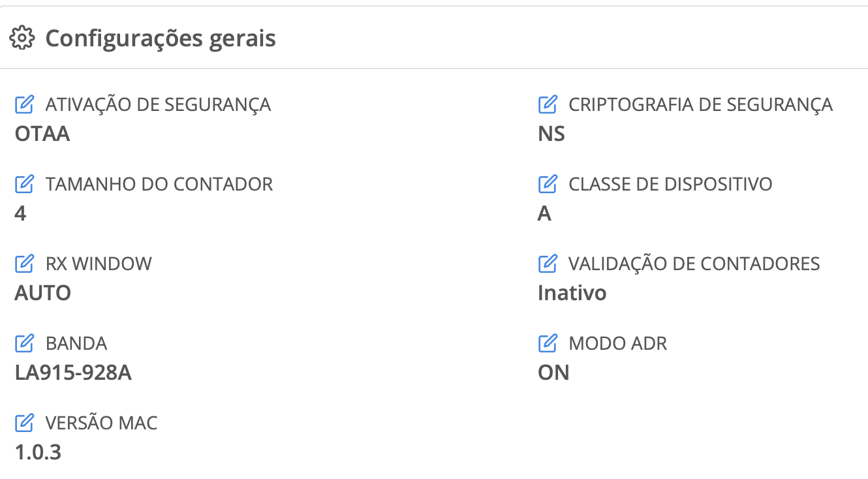Click the Classe de Dispositivo label
The image size is (868, 479).
click(670, 184)
